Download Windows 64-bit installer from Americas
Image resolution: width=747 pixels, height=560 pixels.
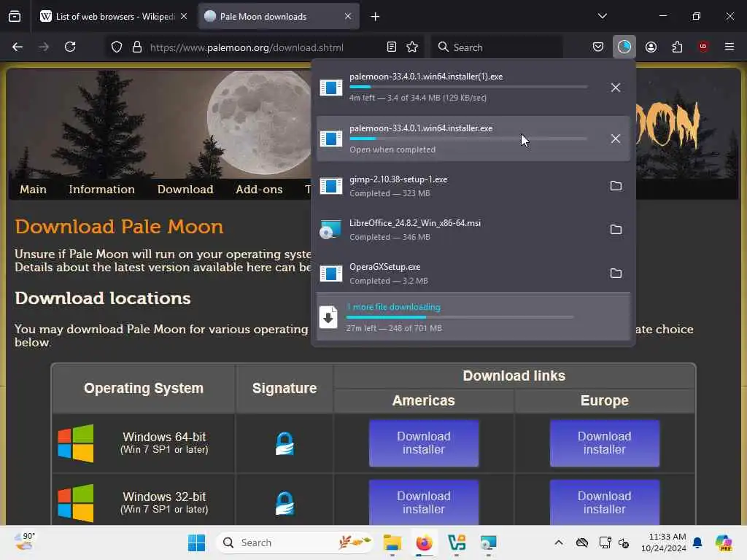coord(424,443)
